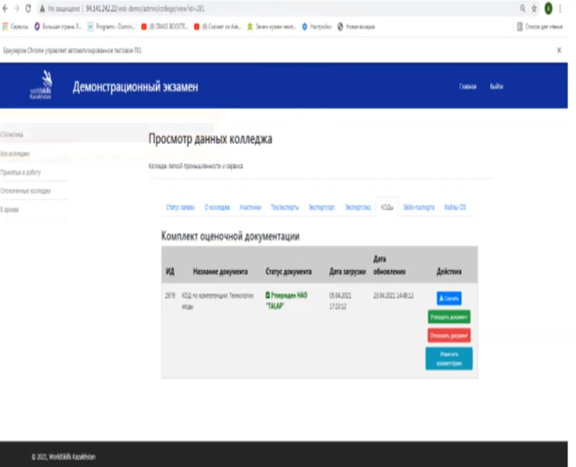The height and width of the screenshot is (467, 576).
Task: Bookmark this page with the star icon
Action: [534, 8]
